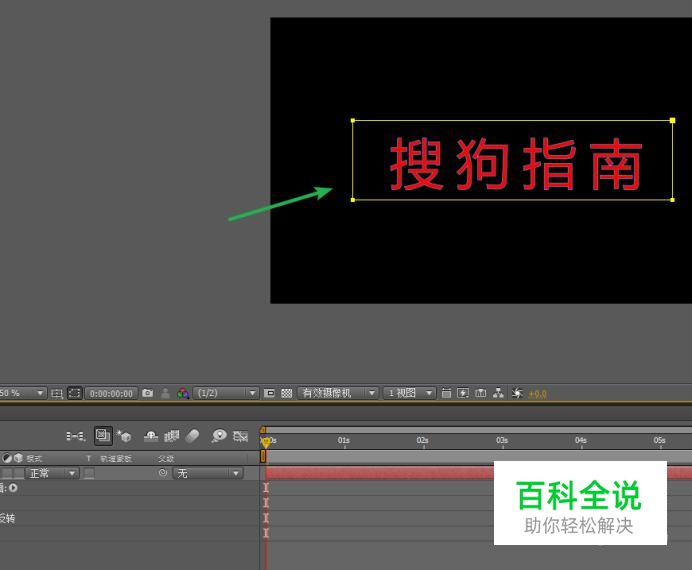Jump to 05s on time ruler
This screenshot has width=692, height=570.
(660, 441)
